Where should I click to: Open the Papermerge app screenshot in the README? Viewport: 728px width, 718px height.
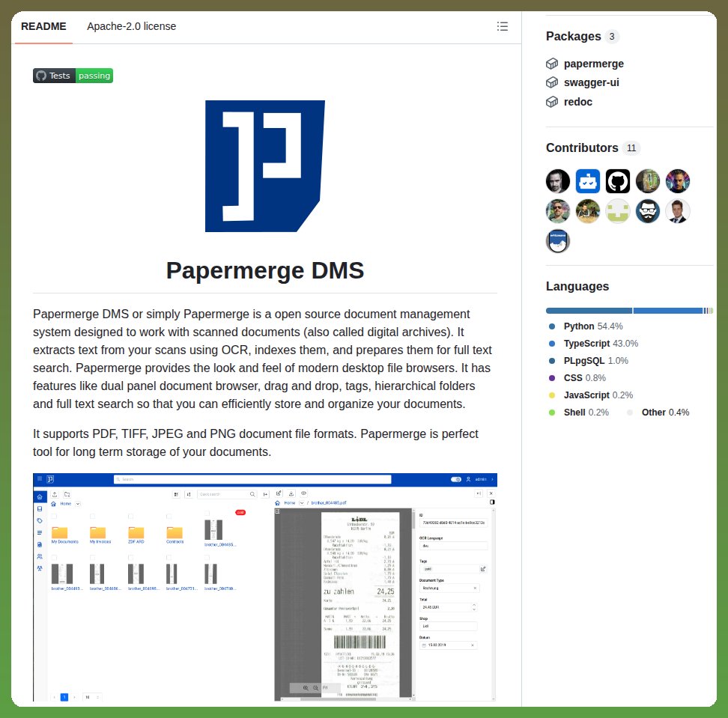coord(265,587)
